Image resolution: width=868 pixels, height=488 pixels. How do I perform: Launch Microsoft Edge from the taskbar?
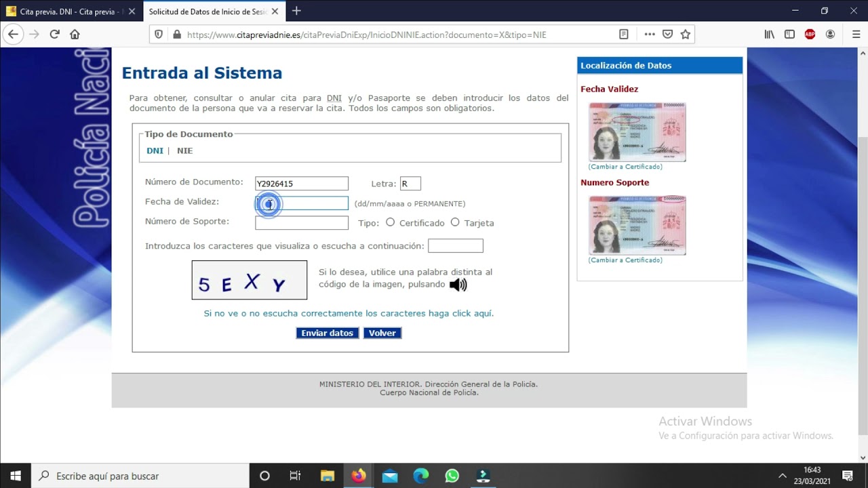(421, 476)
